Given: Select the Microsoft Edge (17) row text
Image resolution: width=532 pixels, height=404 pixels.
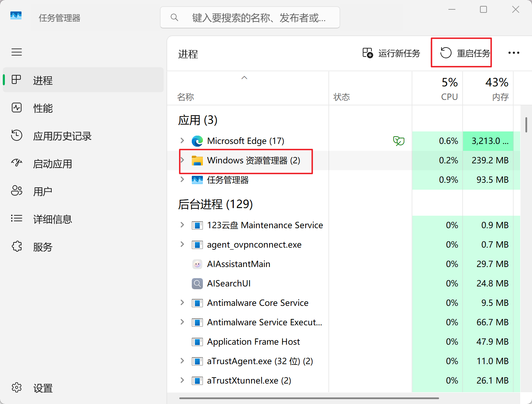Looking at the screenshot, I should pyautogui.click(x=246, y=141).
